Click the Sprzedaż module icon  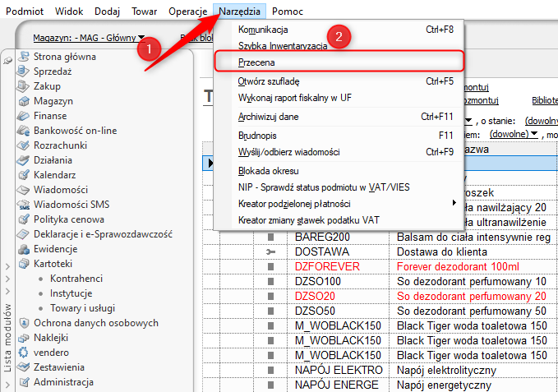[x=24, y=71]
